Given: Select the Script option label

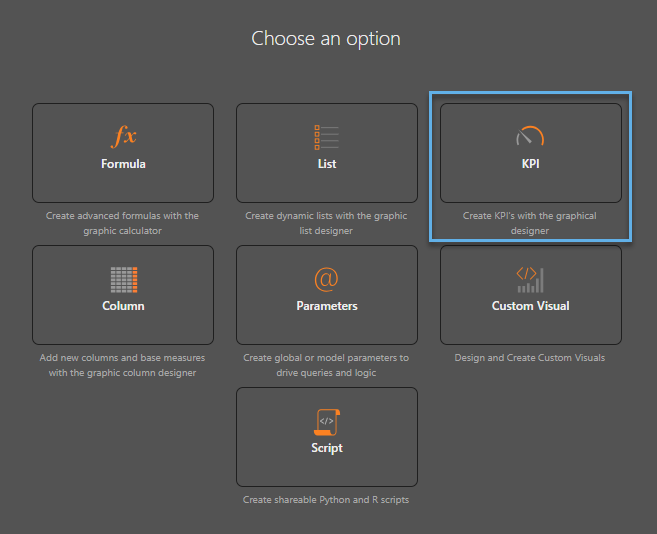Looking at the screenshot, I should point(327,448).
